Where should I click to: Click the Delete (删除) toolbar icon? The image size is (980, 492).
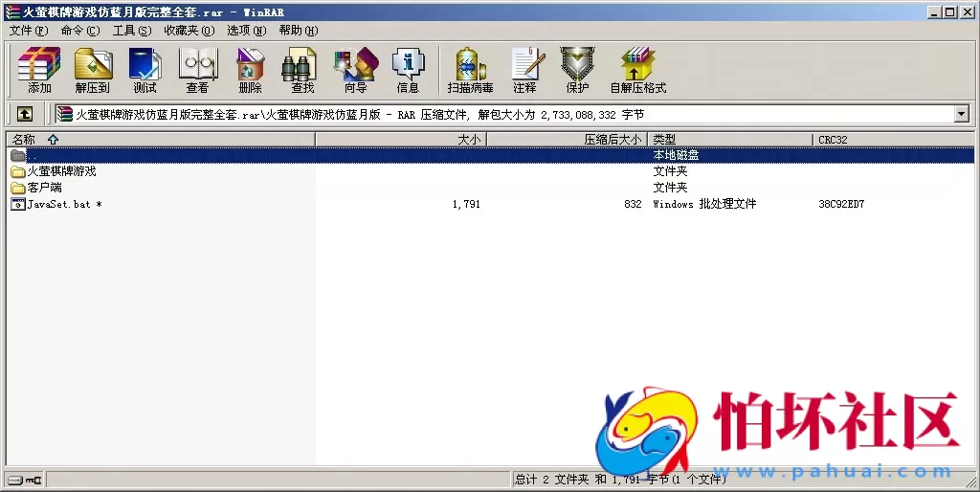point(250,69)
